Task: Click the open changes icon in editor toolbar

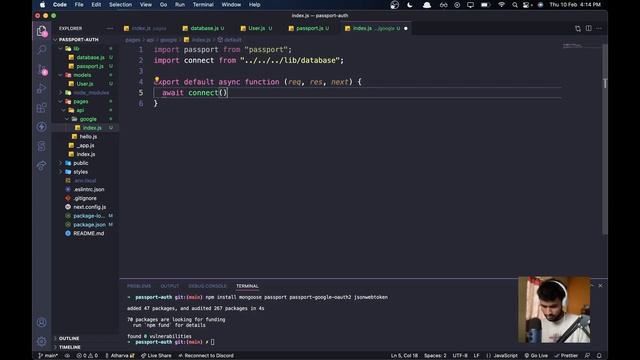Action: pyautogui.click(x=578, y=28)
